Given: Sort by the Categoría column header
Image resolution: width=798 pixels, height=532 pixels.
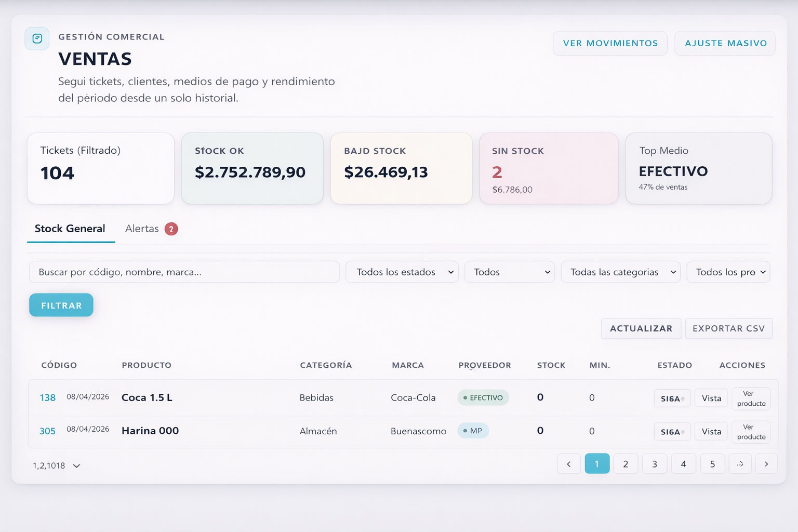Looking at the screenshot, I should pyautogui.click(x=326, y=365).
